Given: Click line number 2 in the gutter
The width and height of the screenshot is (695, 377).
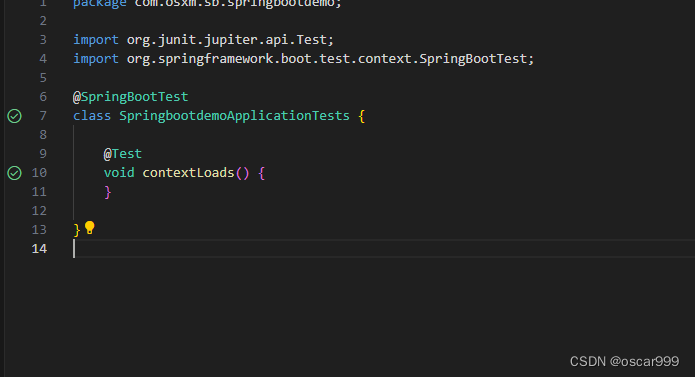Looking at the screenshot, I should click(43, 20).
